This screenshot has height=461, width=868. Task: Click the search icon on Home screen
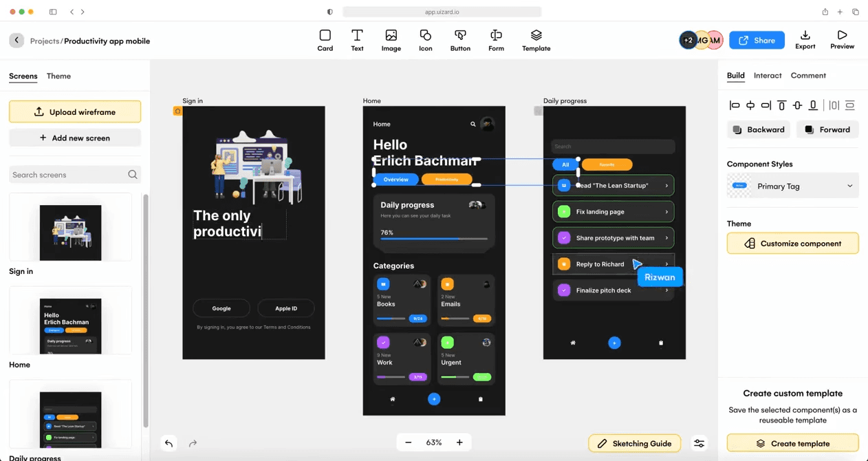click(x=473, y=124)
